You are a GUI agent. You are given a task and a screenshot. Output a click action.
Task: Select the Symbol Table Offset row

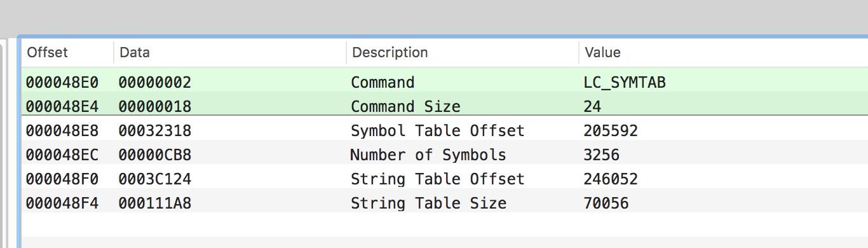(x=445, y=130)
